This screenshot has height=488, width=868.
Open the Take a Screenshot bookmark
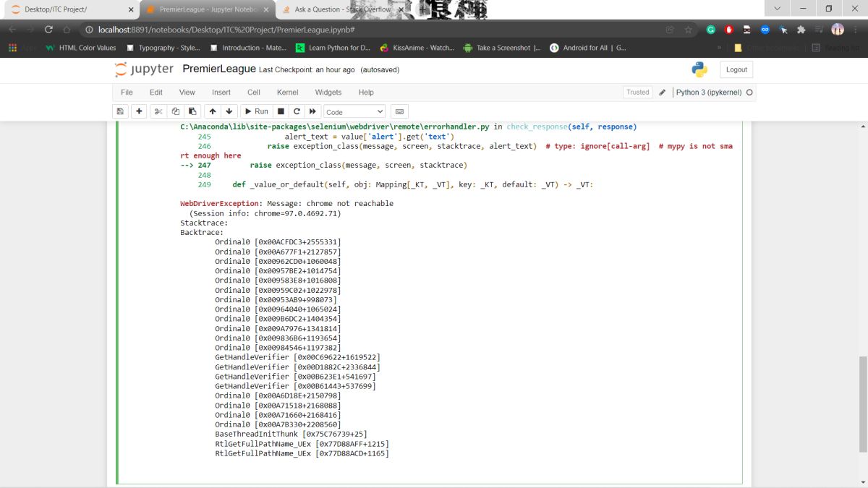(x=501, y=48)
